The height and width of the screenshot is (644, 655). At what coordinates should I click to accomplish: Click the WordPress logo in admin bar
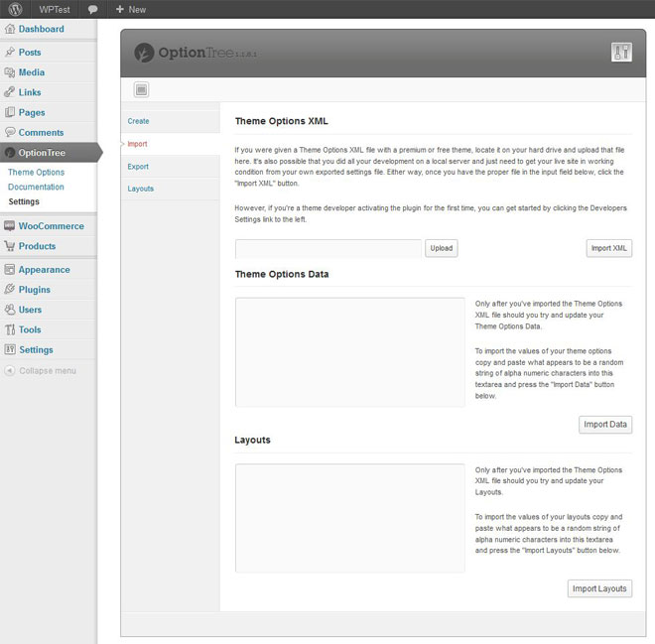[x=15, y=9]
